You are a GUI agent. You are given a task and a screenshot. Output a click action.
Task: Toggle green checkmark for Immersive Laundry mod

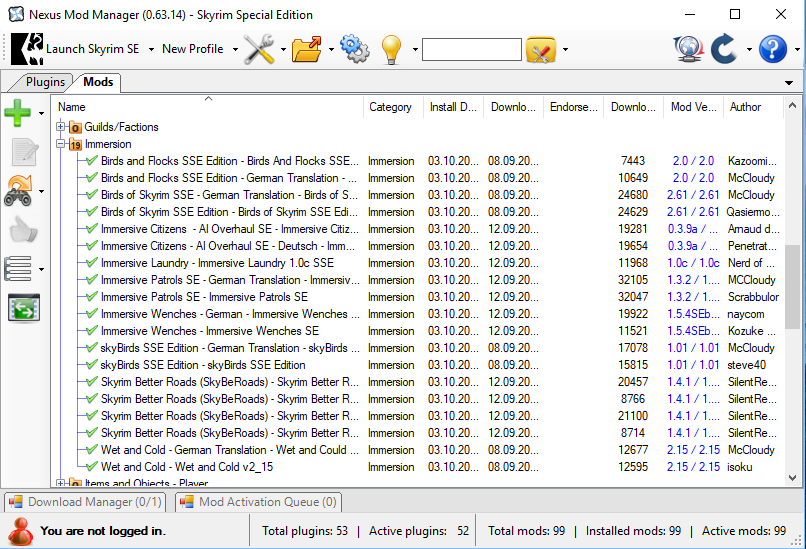tap(92, 263)
